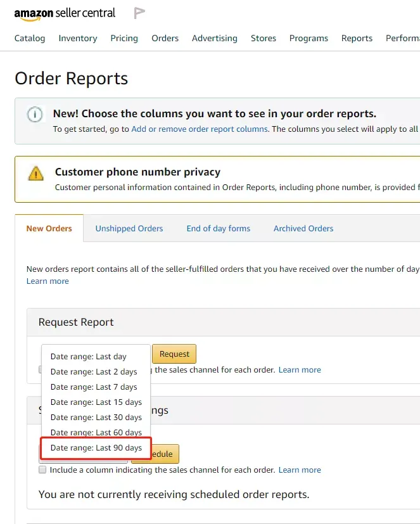Open the Pricing menu
420x524 pixels.
coord(124,38)
